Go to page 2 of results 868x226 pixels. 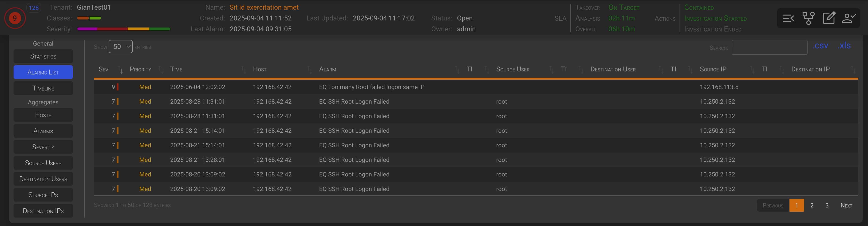(x=812, y=206)
